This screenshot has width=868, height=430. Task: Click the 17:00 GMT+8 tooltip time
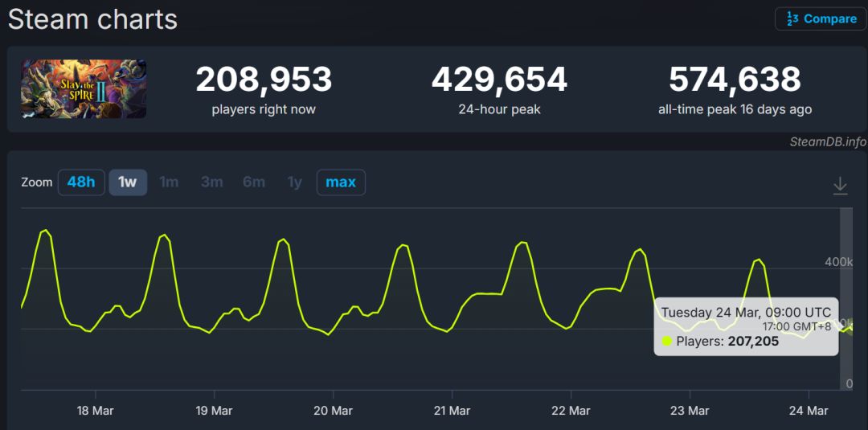(796, 326)
